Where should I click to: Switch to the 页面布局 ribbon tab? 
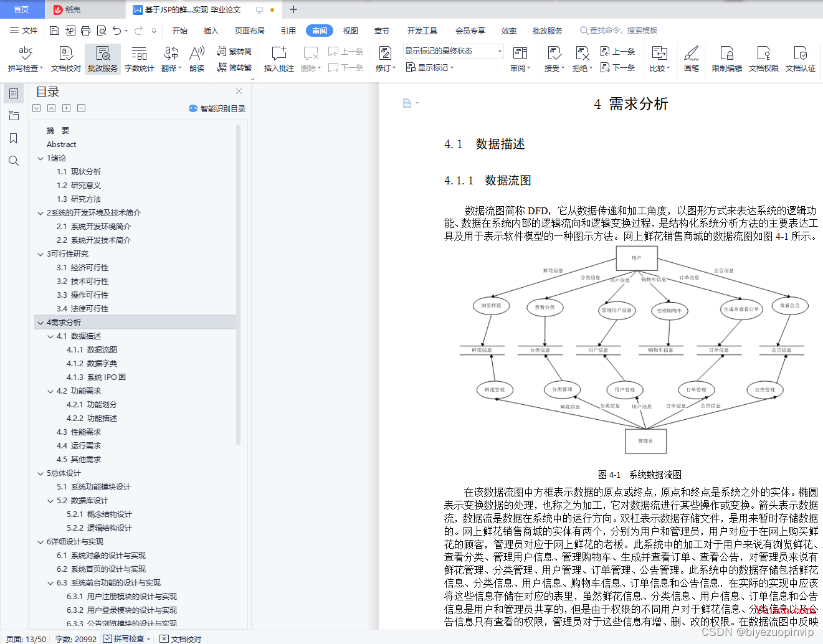[250, 31]
